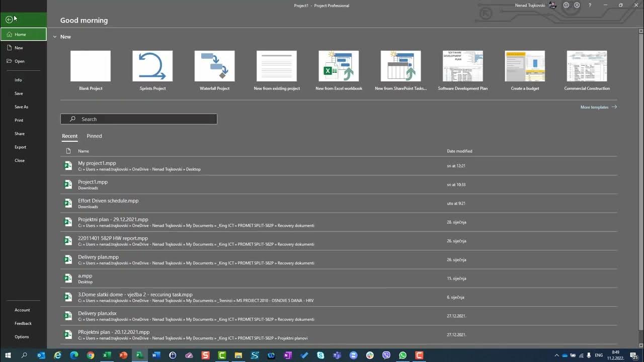Select New in the backstage sidebar
Screen dimensions: 644x362
pyautogui.click(x=23, y=48)
